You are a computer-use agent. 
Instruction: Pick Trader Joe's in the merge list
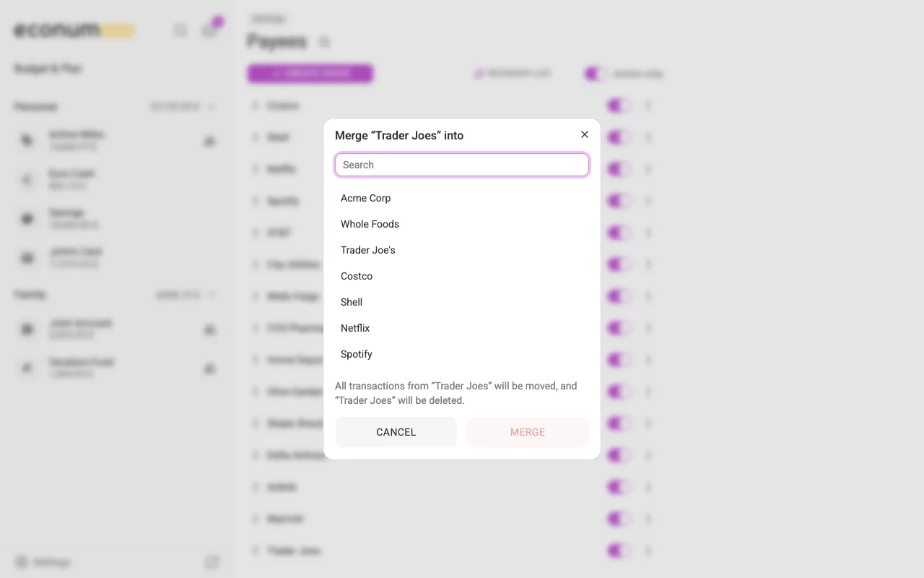tap(462, 250)
